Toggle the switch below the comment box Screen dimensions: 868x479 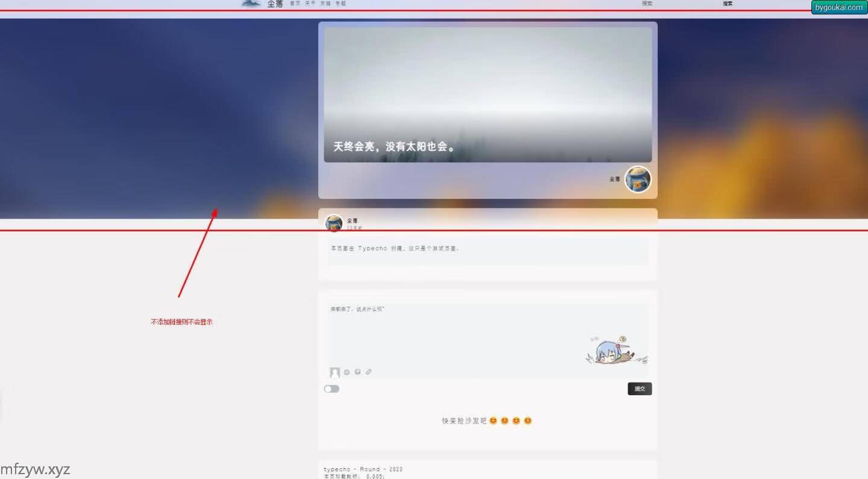pyautogui.click(x=332, y=389)
